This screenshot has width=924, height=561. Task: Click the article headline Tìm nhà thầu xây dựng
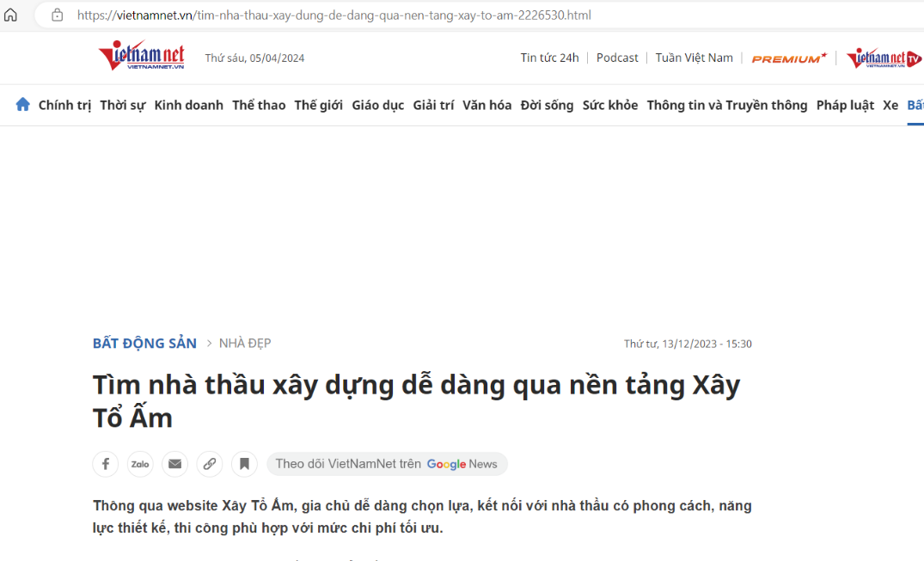pos(416,401)
